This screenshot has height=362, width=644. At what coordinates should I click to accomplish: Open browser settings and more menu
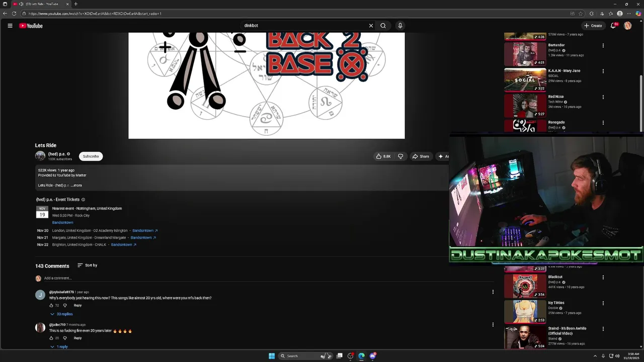(629, 14)
